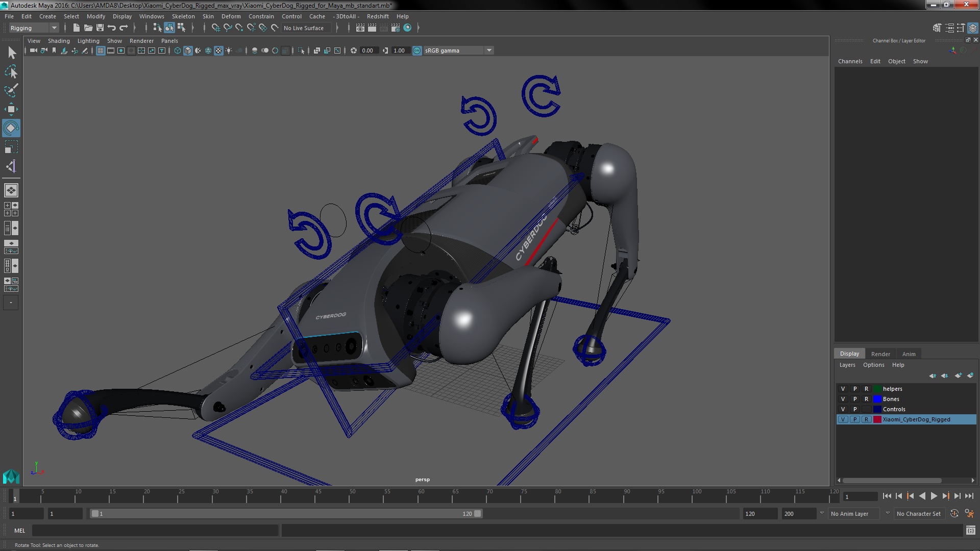Switch to the Render layer tab
Screen dimensions: 980x551
880,354
